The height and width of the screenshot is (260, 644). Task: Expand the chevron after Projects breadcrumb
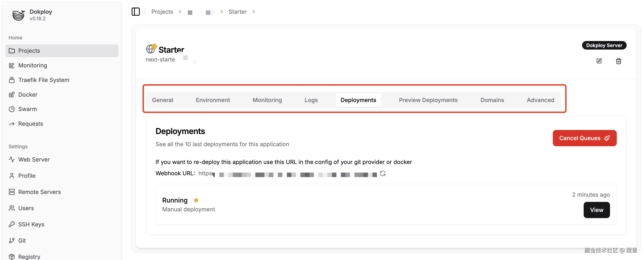point(180,11)
